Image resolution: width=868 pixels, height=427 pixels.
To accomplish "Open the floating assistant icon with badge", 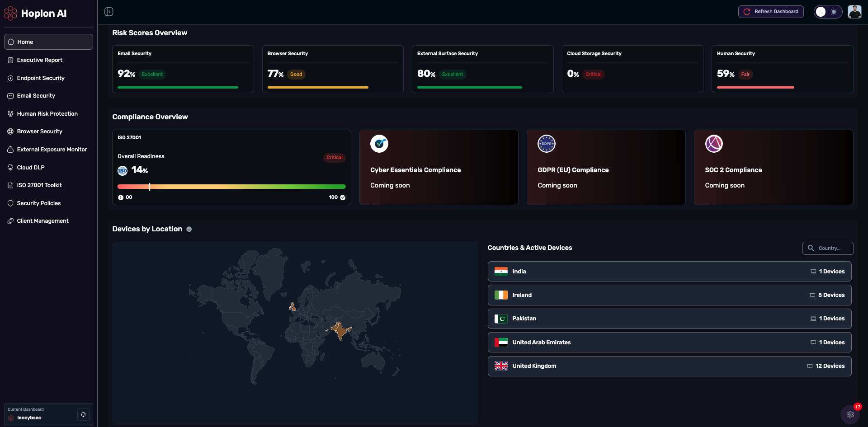I will point(850,414).
